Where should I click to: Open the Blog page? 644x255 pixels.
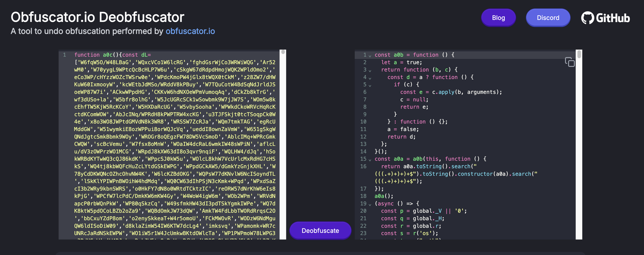tap(498, 17)
